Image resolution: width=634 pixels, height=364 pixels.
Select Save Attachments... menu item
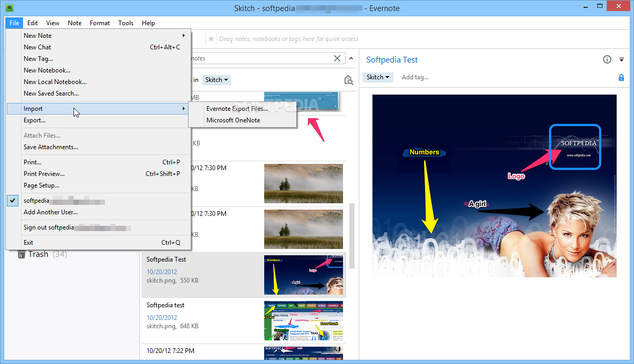click(x=99, y=147)
